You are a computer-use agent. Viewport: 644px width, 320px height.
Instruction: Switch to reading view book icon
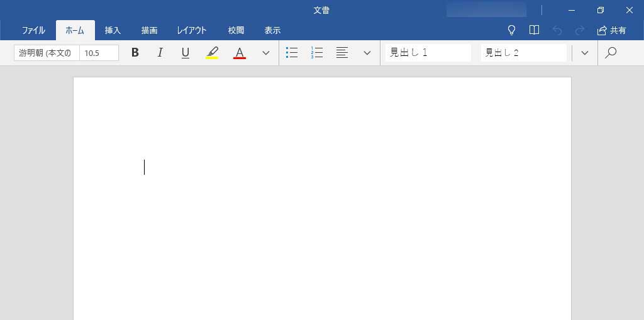(534, 30)
